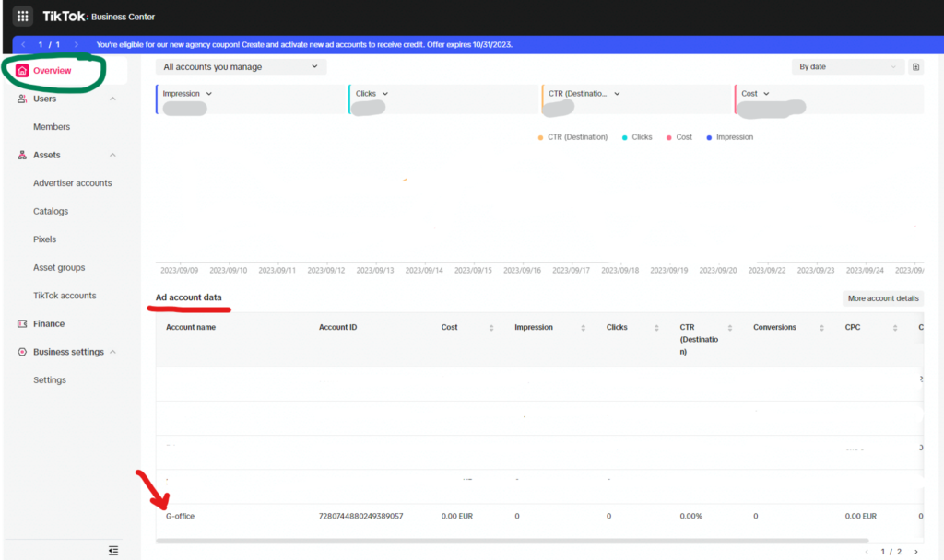Click the Users section label
Screen dimensions: 944x560
pos(44,99)
